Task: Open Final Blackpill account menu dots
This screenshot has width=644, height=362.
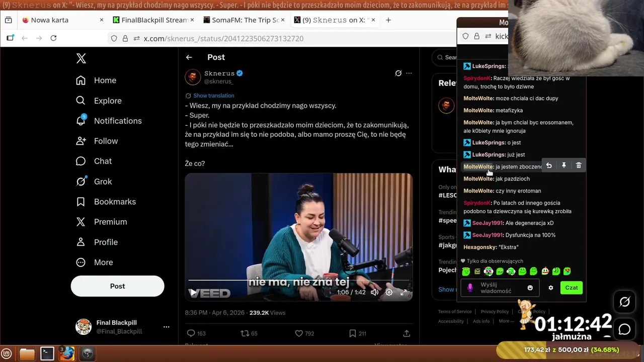Action: click(166, 327)
